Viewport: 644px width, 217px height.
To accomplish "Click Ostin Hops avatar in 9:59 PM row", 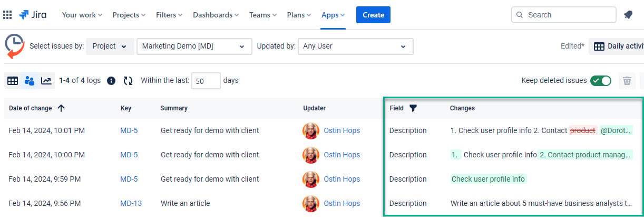I will point(311,179).
